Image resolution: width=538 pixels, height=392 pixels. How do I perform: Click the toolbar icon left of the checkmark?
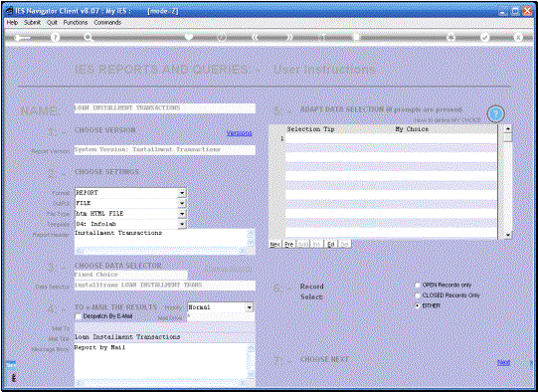tap(450, 37)
